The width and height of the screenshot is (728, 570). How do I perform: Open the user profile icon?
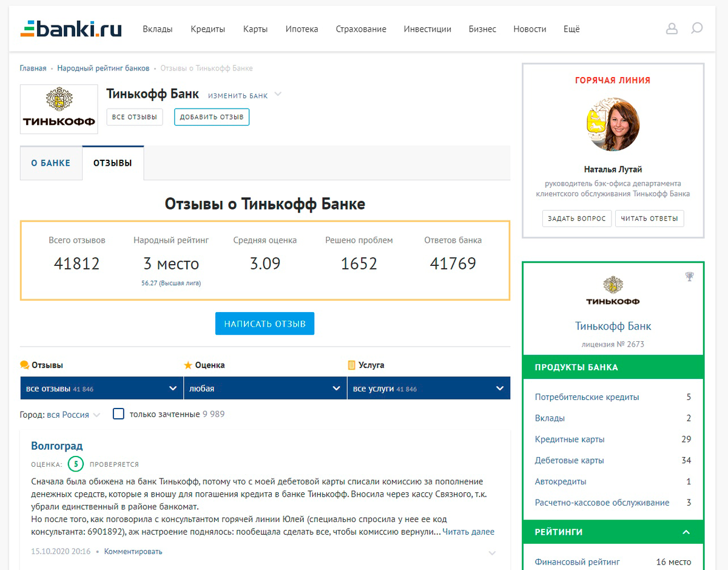pyautogui.click(x=672, y=29)
